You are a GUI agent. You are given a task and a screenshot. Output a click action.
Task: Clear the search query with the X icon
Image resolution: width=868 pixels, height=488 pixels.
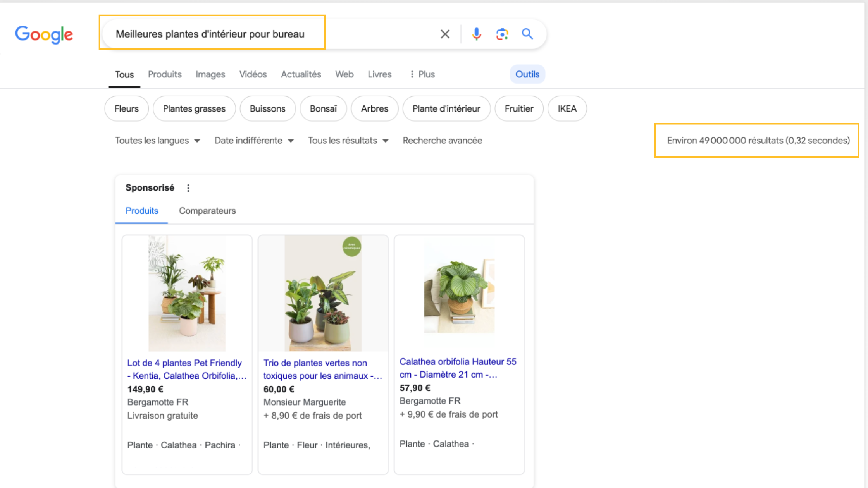(x=445, y=34)
